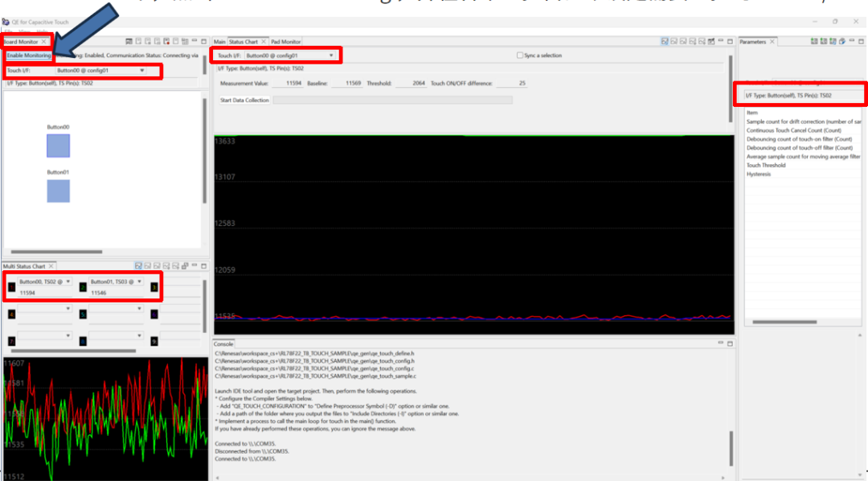Screen dimensions: 868x481
Task: Close the Status Chart tab
Action: [264, 42]
